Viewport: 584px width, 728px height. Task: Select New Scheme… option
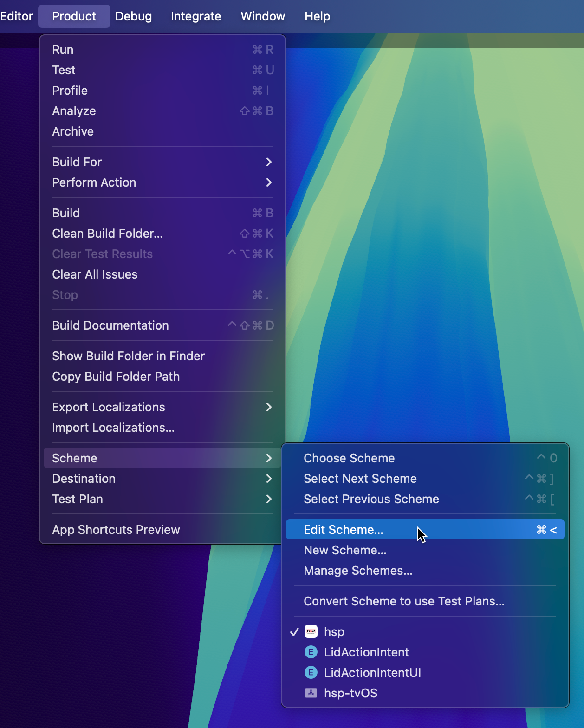[425, 550]
